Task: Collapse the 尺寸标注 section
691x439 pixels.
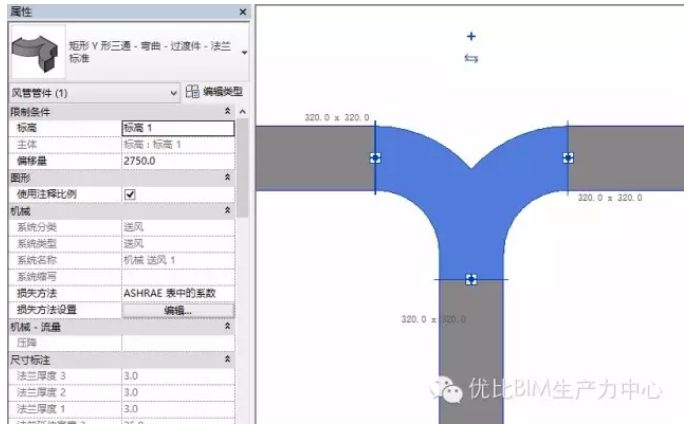Action: 227,358
